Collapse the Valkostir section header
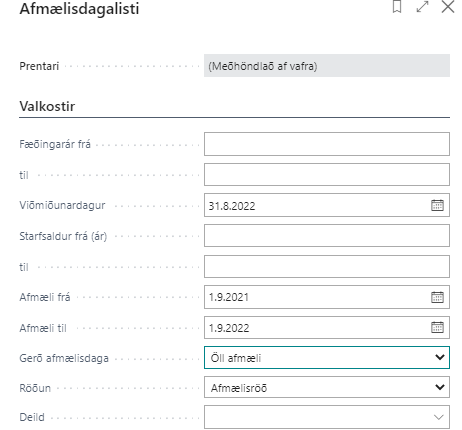The image size is (462, 430). click(x=47, y=106)
